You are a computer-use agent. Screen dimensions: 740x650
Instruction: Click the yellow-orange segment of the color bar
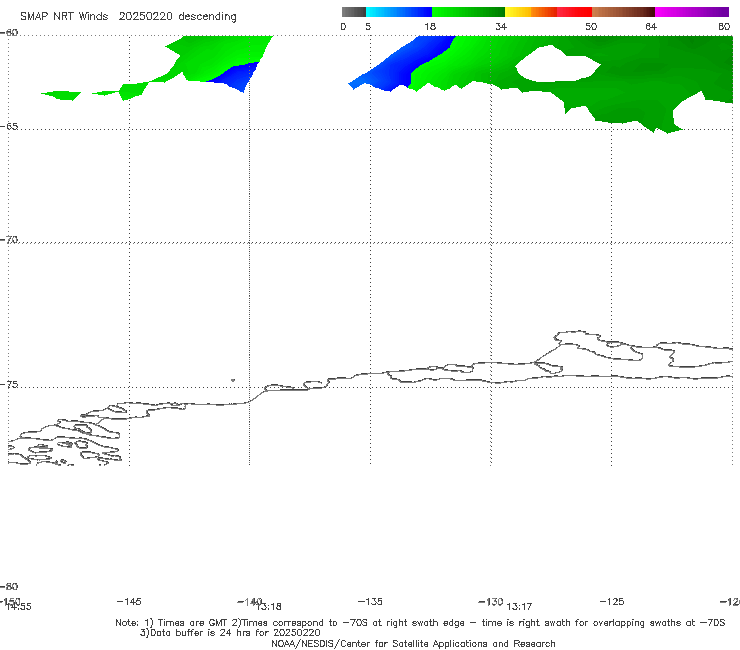531,12
